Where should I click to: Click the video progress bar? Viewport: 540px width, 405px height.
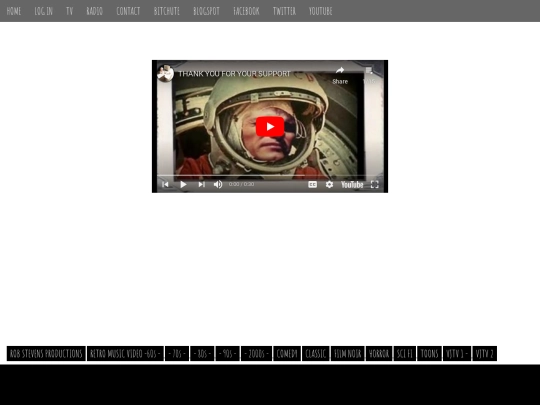pyautogui.click(x=270, y=176)
